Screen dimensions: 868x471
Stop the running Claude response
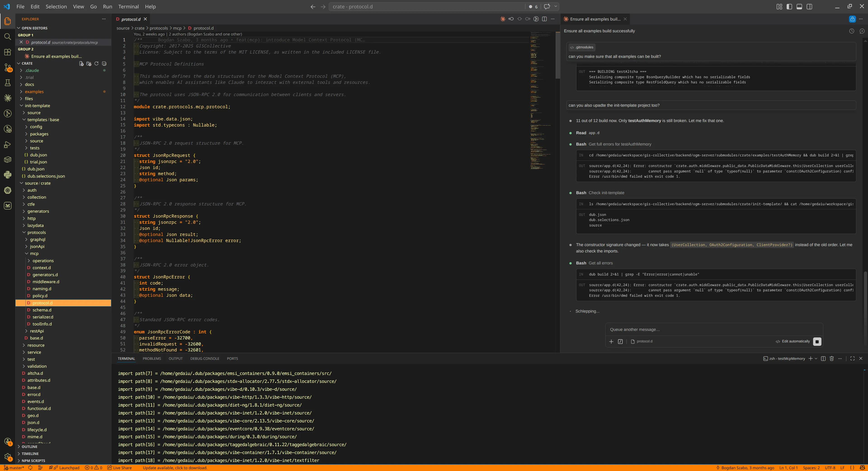point(817,341)
